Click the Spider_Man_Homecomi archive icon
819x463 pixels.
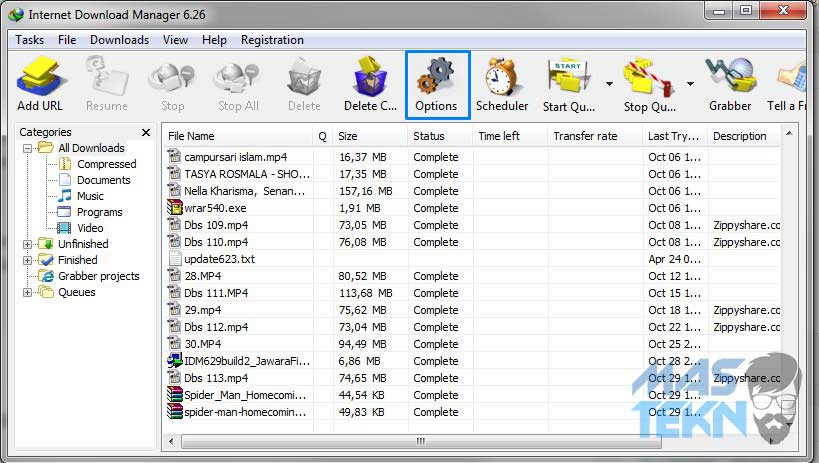[x=174, y=395]
